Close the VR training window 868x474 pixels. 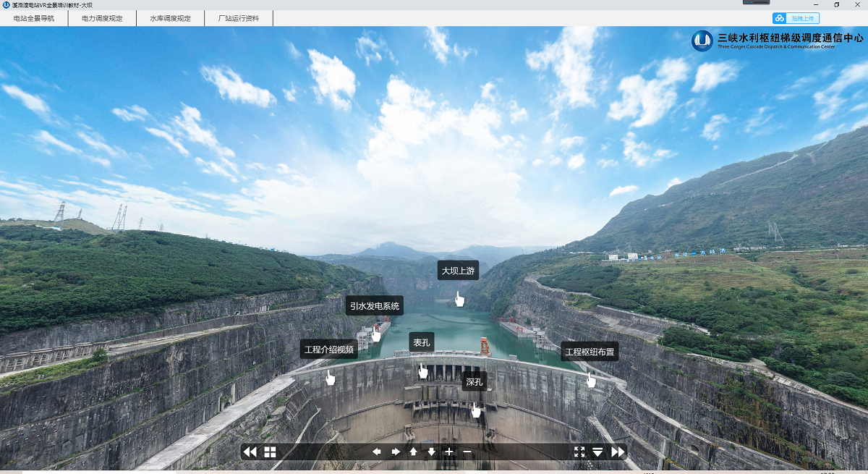858,4
